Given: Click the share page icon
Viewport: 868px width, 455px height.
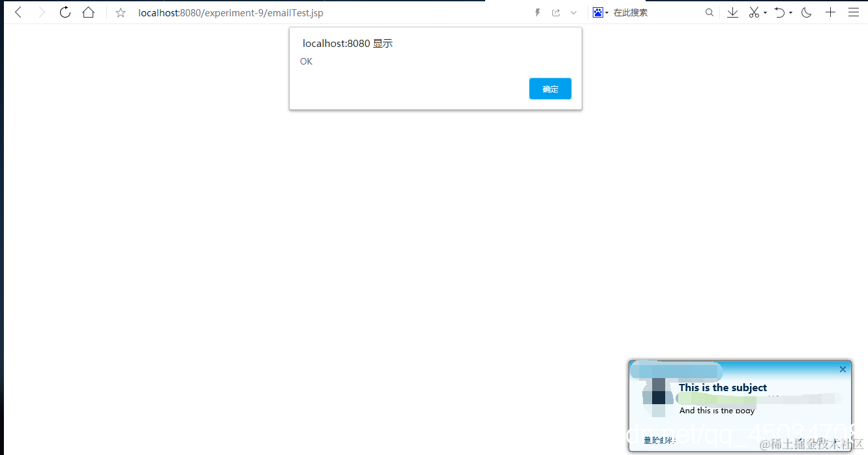Looking at the screenshot, I should click(x=555, y=12).
